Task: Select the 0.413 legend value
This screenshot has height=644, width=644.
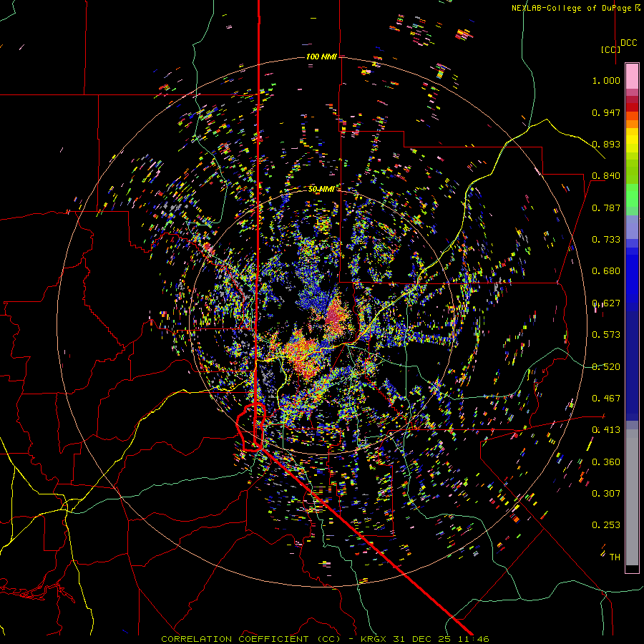Action: point(606,430)
